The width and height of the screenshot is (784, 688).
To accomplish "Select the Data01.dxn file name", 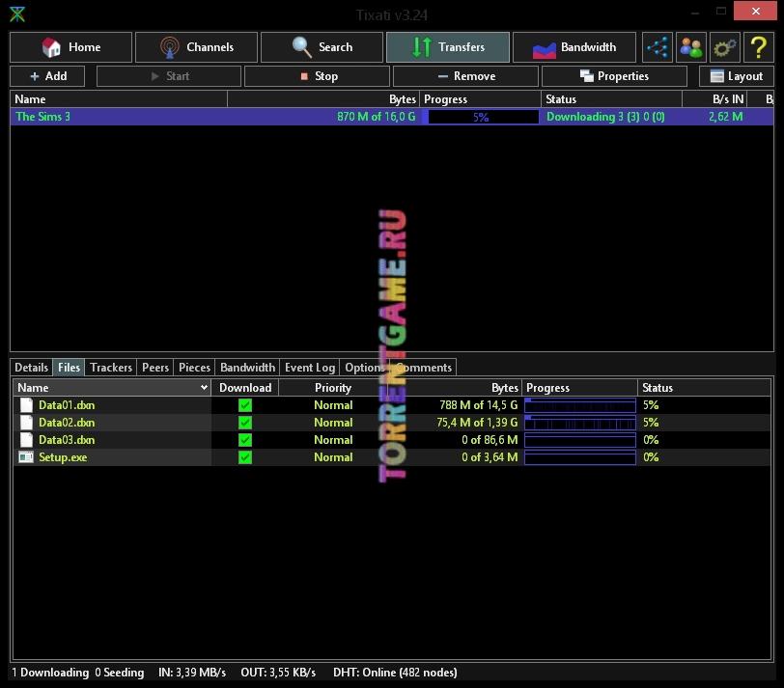I will pos(67,405).
